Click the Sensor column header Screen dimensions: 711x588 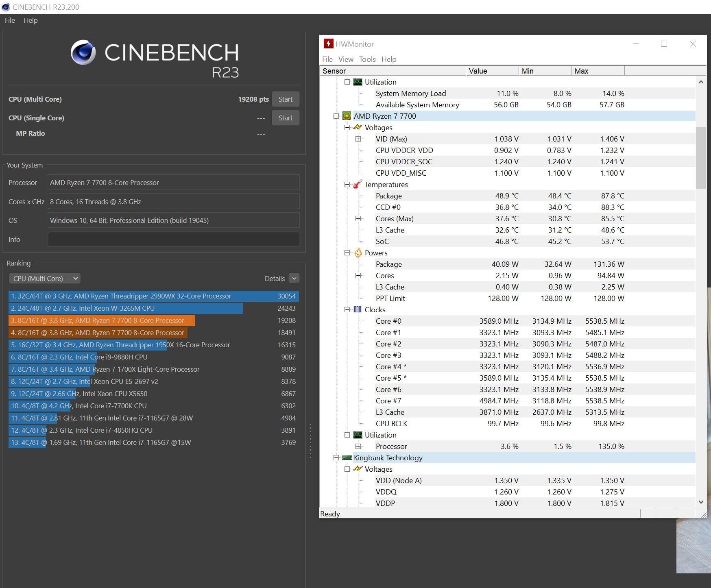click(393, 71)
